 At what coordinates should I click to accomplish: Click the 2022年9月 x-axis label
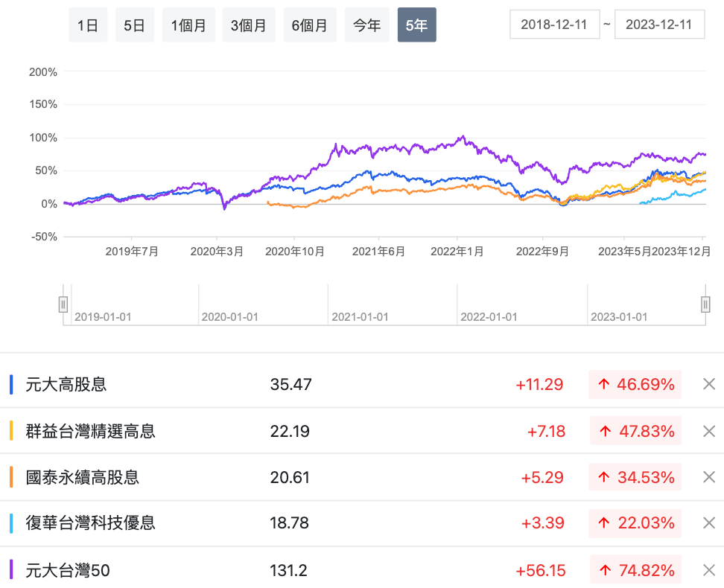click(542, 252)
